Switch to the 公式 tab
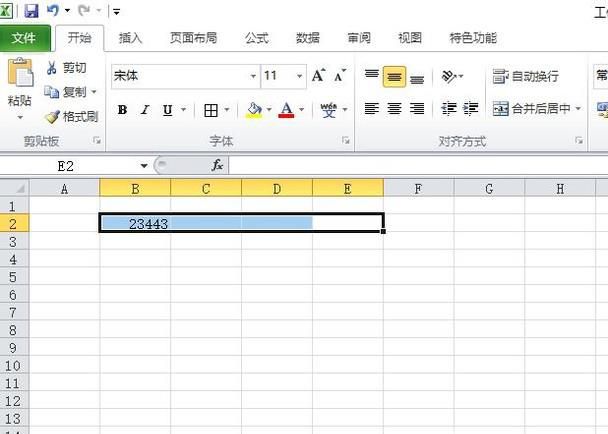The height and width of the screenshot is (434, 608). click(256, 38)
